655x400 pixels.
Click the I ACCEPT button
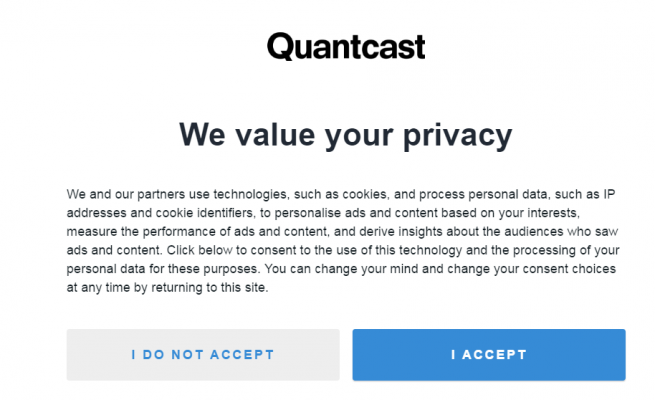click(x=488, y=355)
